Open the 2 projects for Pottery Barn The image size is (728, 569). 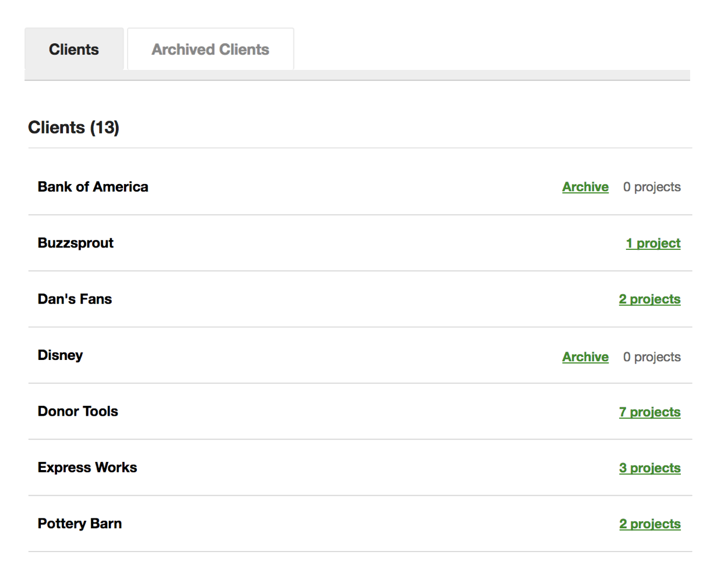[649, 524]
